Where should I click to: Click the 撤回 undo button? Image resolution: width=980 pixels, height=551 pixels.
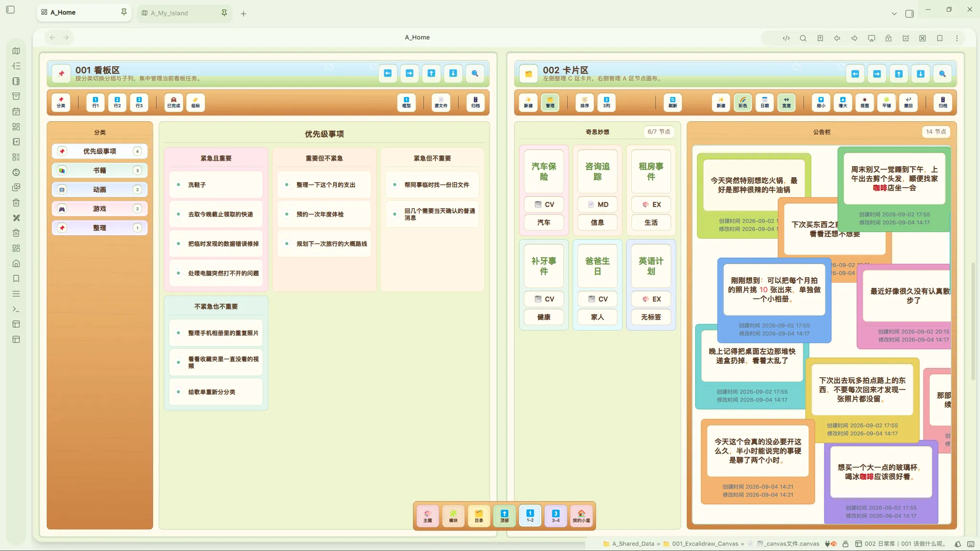click(908, 102)
